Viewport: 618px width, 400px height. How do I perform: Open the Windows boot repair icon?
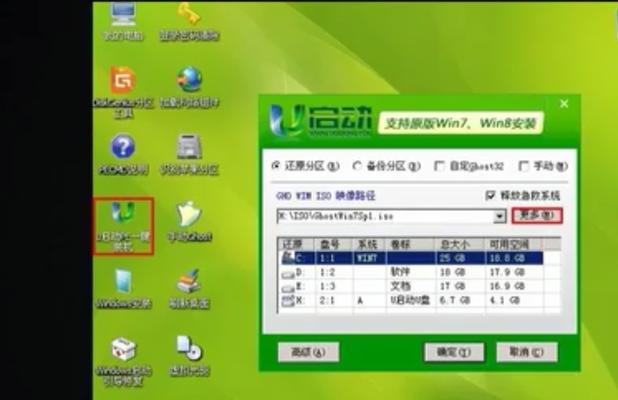[123, 361]
